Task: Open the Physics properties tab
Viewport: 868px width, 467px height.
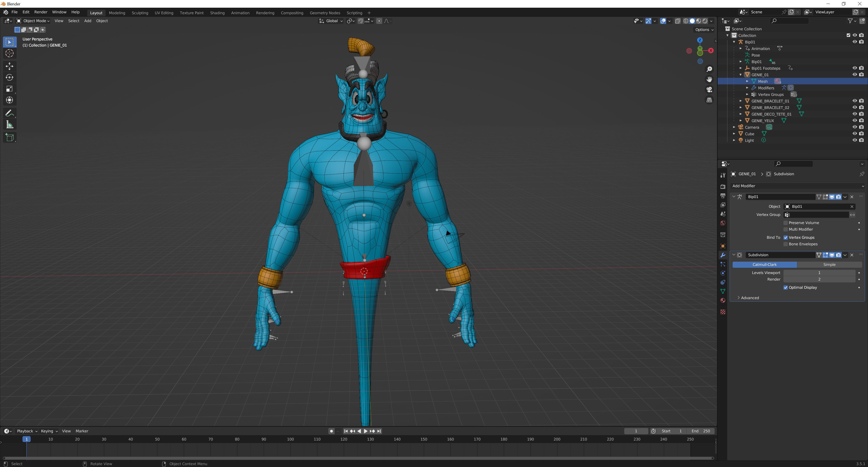Action: [722, 273]
